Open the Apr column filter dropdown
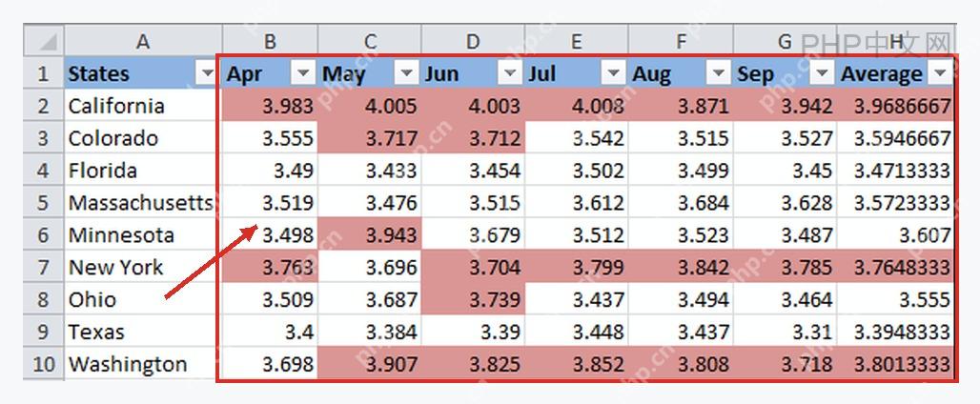The width and height of the screenshot is (980, 404). (x=303, y=73)
